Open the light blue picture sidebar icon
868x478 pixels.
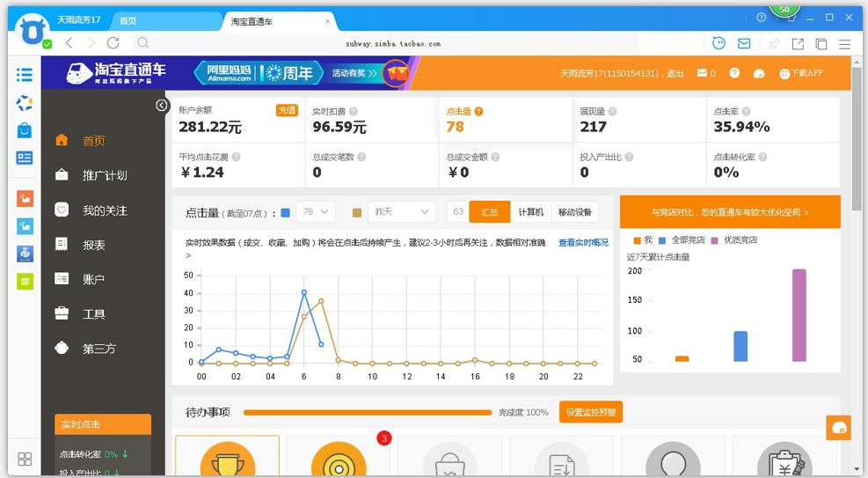(25, 226)
